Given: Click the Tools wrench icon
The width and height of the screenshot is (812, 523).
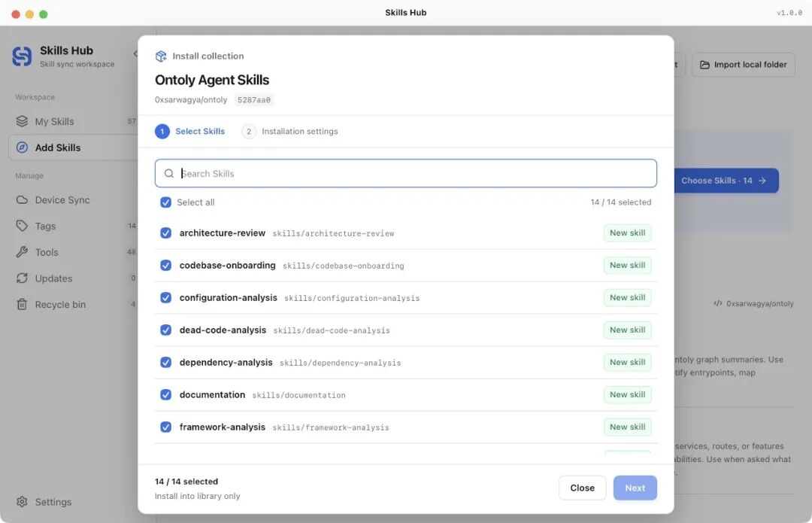Looking at the screenshot, I should coord(22,252).
